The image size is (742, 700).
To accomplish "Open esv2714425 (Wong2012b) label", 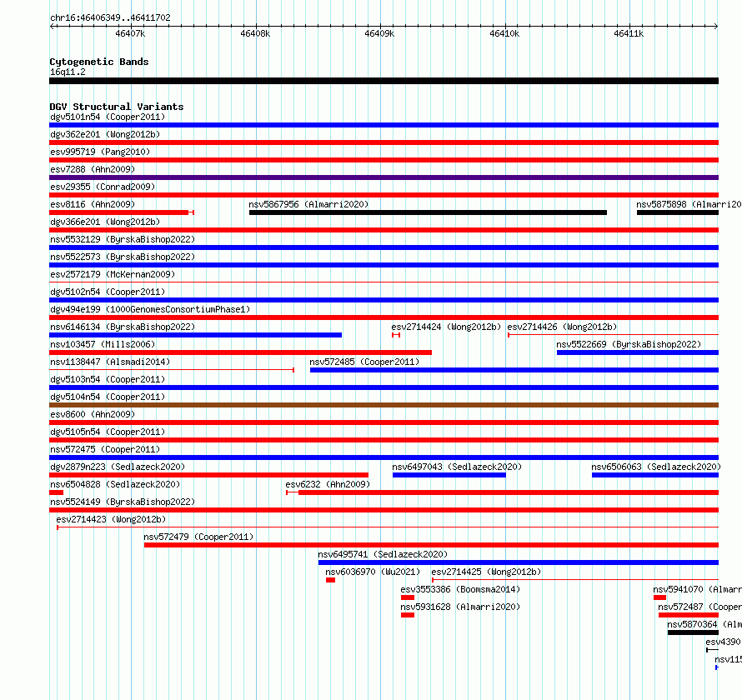I will pos(486,572).
